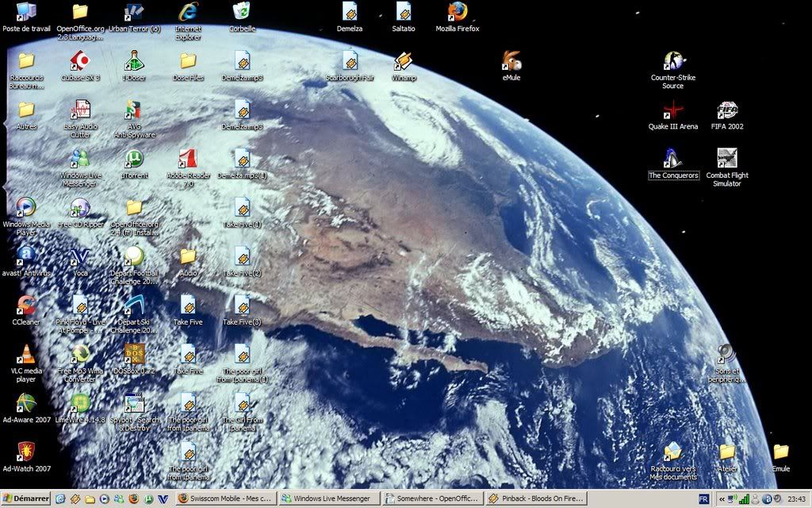Viewport: 812px width, 508px height.
Task: Click the system clock showing 23:43
Action: pyautogui.click(x=796, y=498)
